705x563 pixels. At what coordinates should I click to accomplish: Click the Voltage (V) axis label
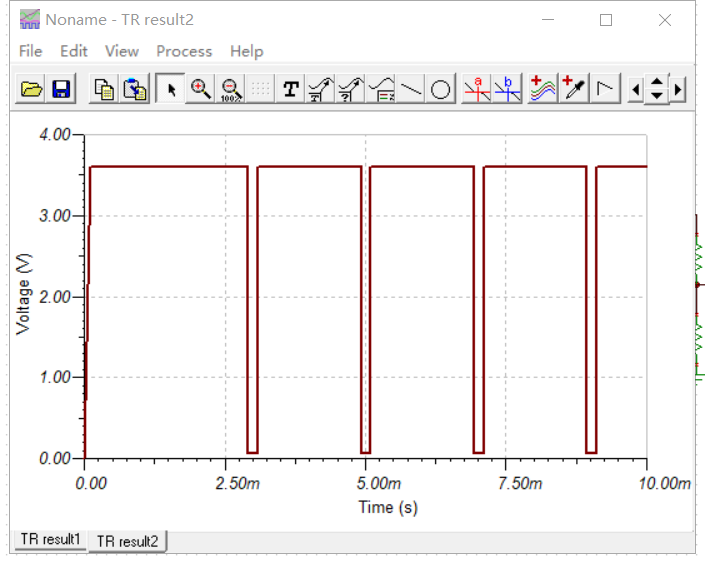click(23, 295)
